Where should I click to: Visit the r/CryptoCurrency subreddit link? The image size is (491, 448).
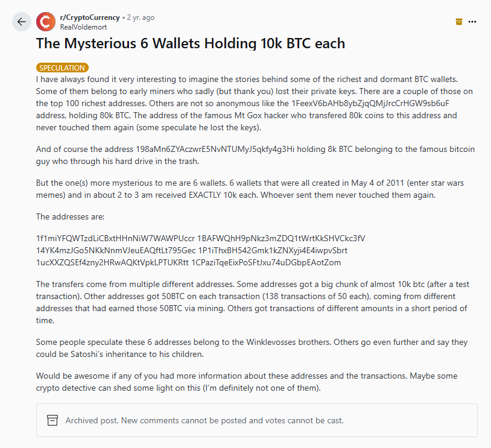(90, 17)
